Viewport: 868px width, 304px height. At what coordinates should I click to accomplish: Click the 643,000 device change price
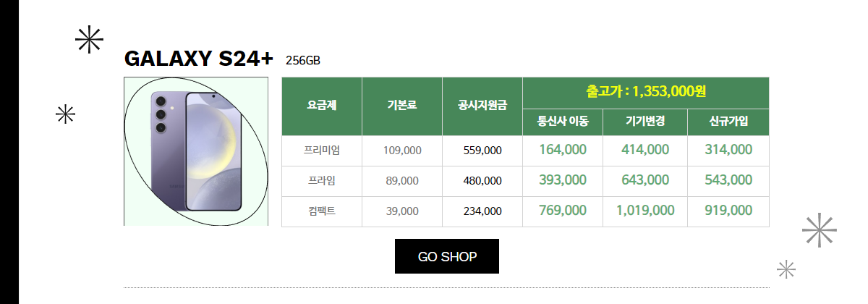[x=645, y=180]
